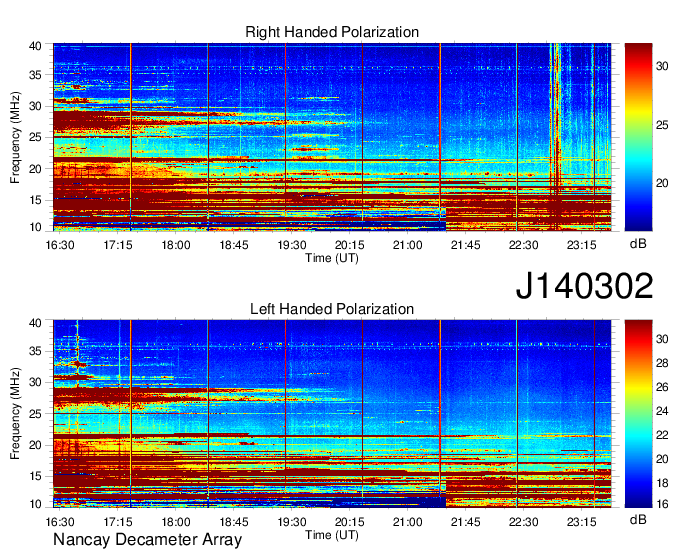Click the "25" value on Right Handed color bar
Screen dimensions: 680x552
click(662, 125)
